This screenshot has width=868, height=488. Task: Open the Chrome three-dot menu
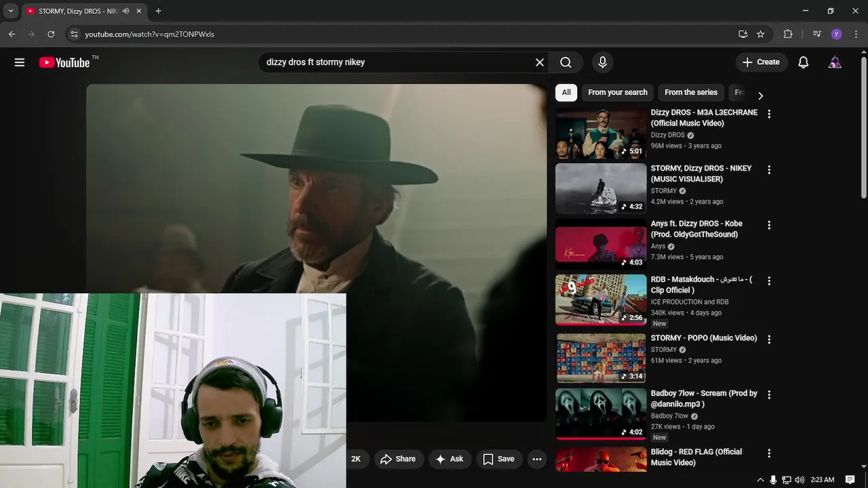(856, 34)
